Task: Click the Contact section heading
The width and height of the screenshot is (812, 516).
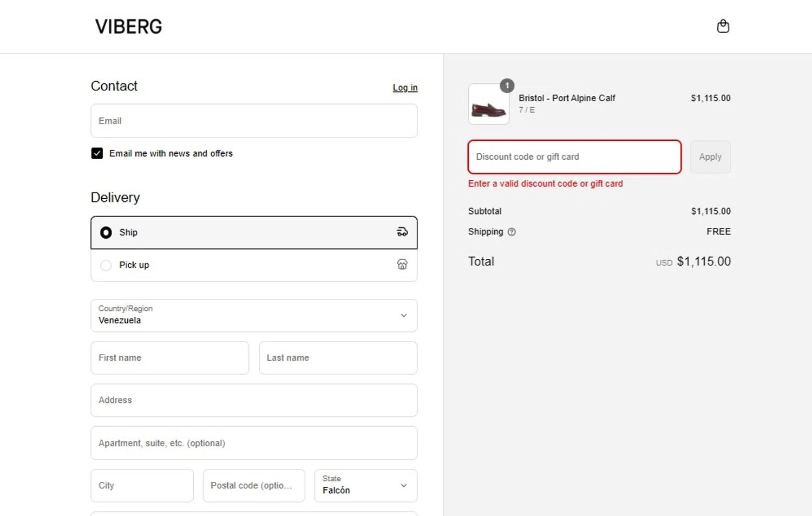Action: [x=114, y=86]
